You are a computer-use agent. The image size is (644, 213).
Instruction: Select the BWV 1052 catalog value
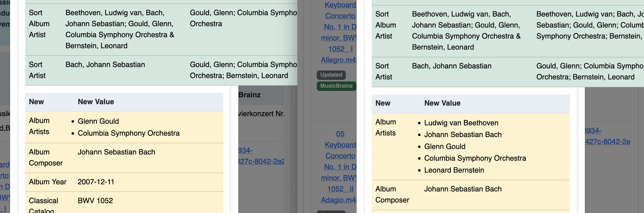95,200
